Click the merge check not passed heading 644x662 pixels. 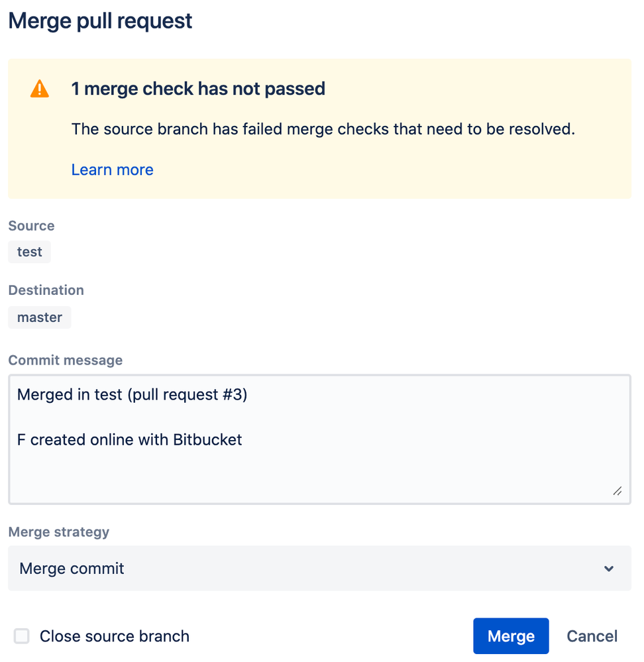198,89
